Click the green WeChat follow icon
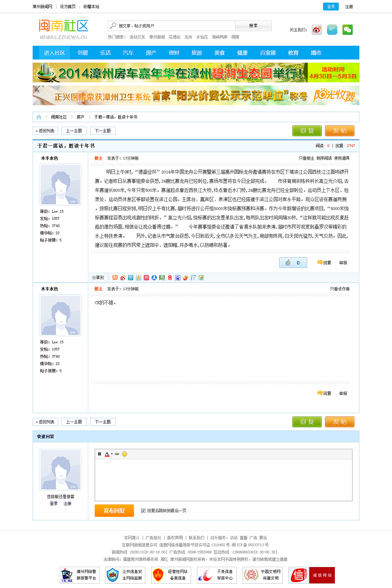 point(348,30)
